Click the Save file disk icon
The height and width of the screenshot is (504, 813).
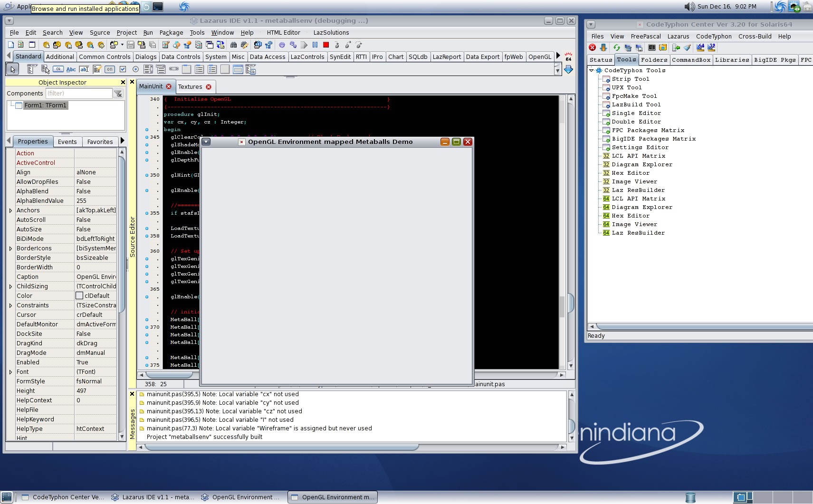pos(130,45)
